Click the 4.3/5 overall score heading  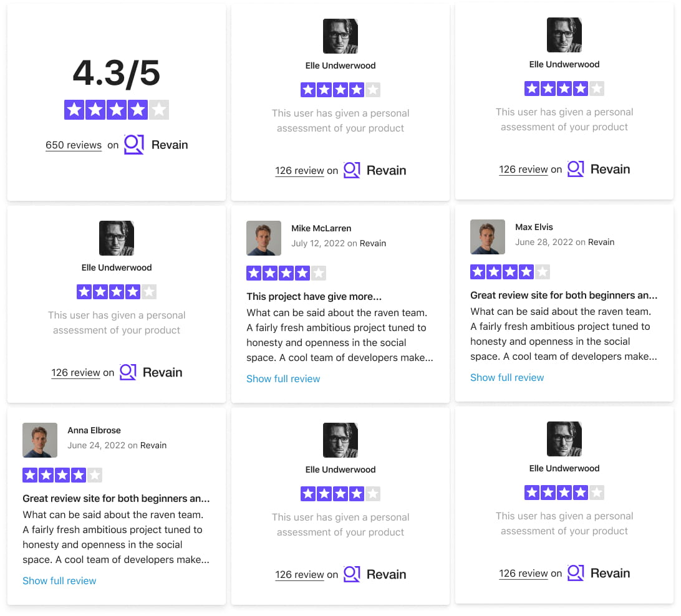click(117, 74)
